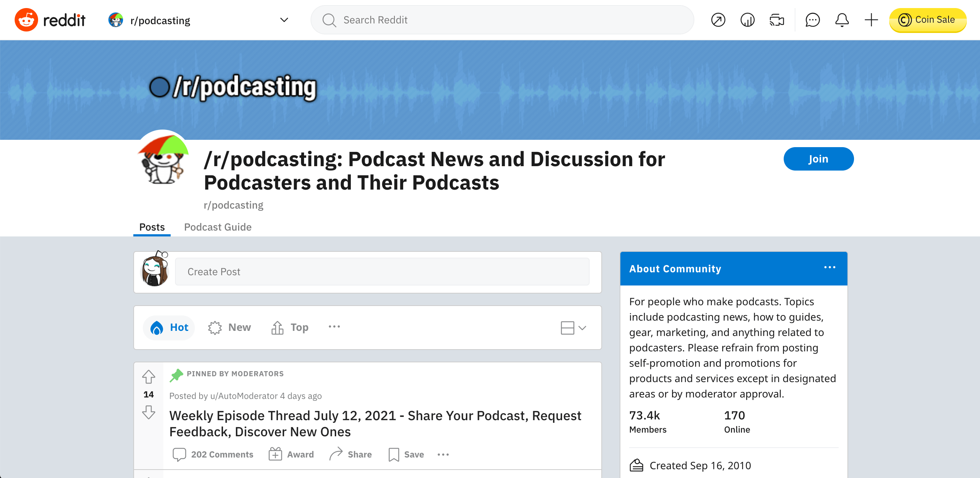Click the u/AutoModerator username link
980x478 pixels.
click(244, 396)
